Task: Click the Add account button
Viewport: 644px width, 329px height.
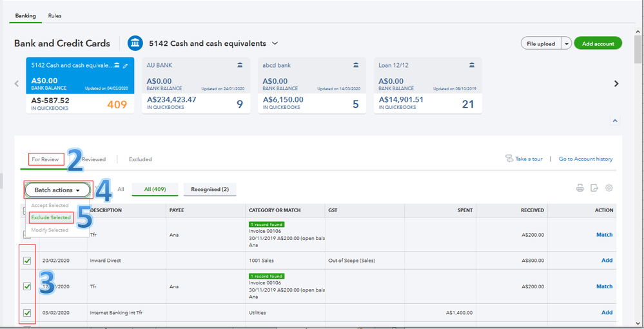Action: coord(598,44)
